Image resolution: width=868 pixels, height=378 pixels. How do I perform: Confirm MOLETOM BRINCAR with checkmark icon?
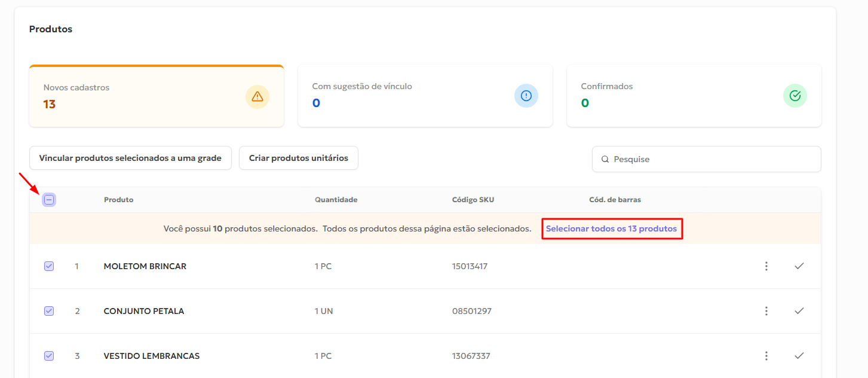point(799,266)
